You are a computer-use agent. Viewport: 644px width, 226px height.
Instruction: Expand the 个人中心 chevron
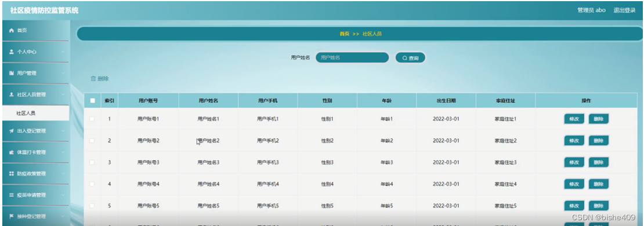[x=63, y=52]
